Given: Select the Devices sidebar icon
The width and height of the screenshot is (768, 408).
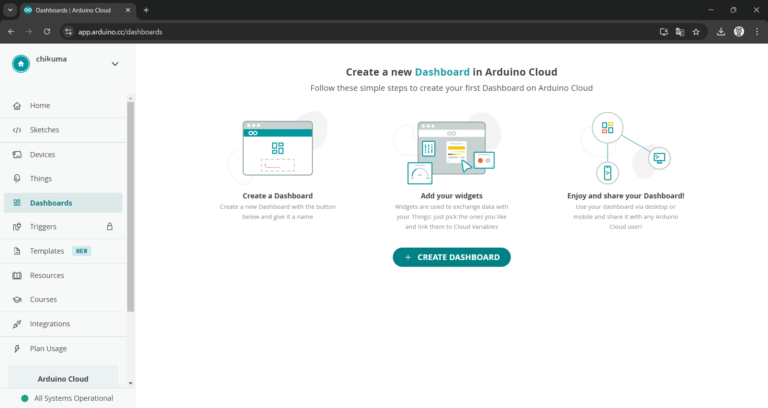Looking at the screenshot, I should click(17, 154).
